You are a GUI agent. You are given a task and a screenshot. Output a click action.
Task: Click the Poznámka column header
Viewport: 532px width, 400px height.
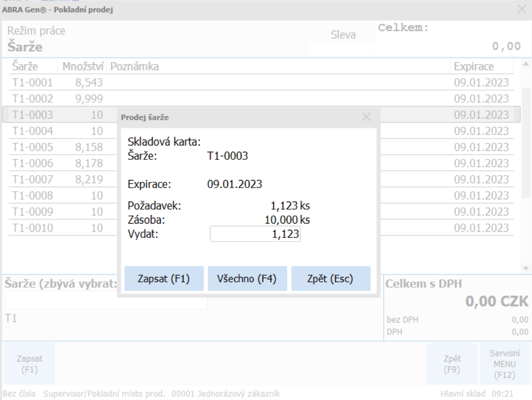point(135,66)
